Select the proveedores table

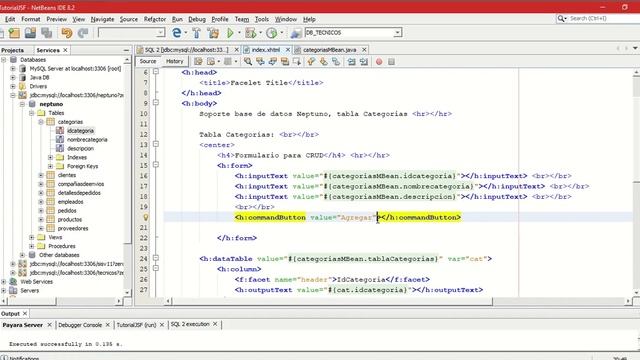point(73,229)
